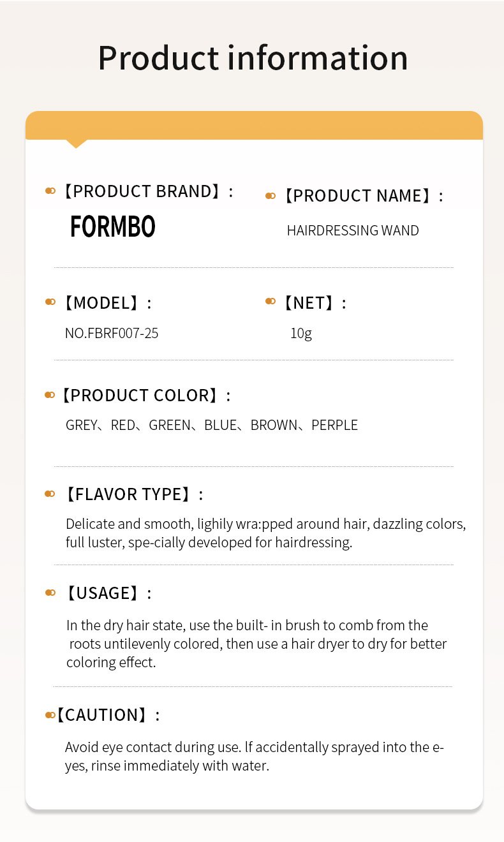Click the 10g net weight value

point(301,333)
